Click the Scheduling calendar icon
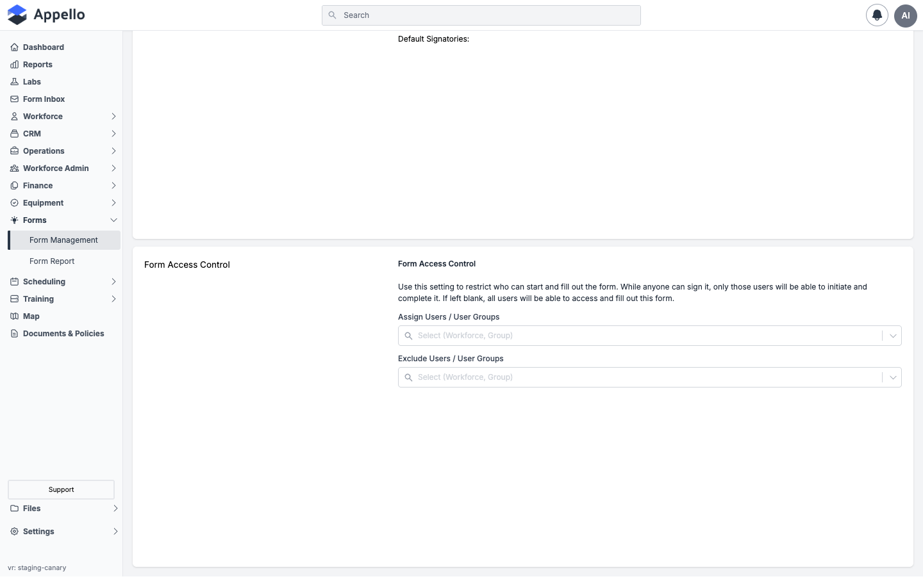The image size is (923, 588). point(14,282)
